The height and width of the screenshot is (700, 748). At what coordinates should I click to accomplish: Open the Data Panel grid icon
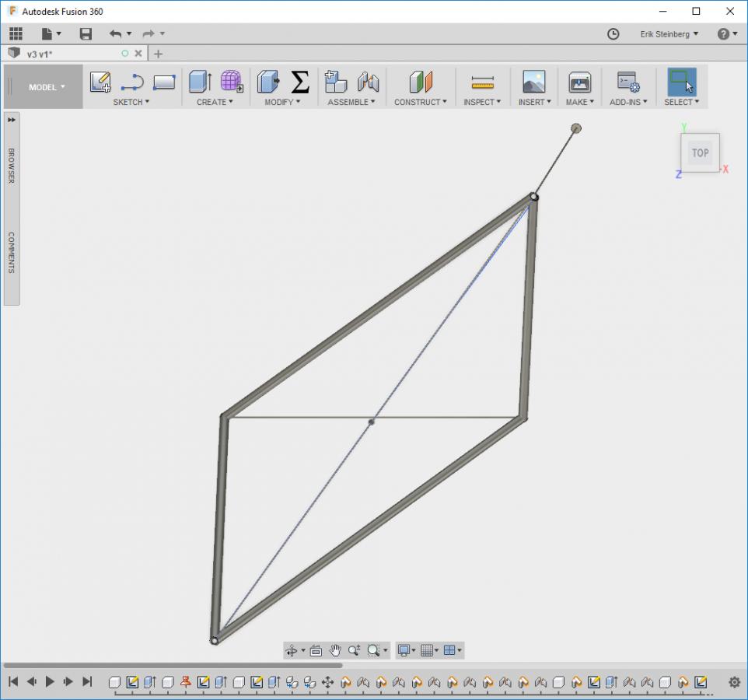[16, 33]
